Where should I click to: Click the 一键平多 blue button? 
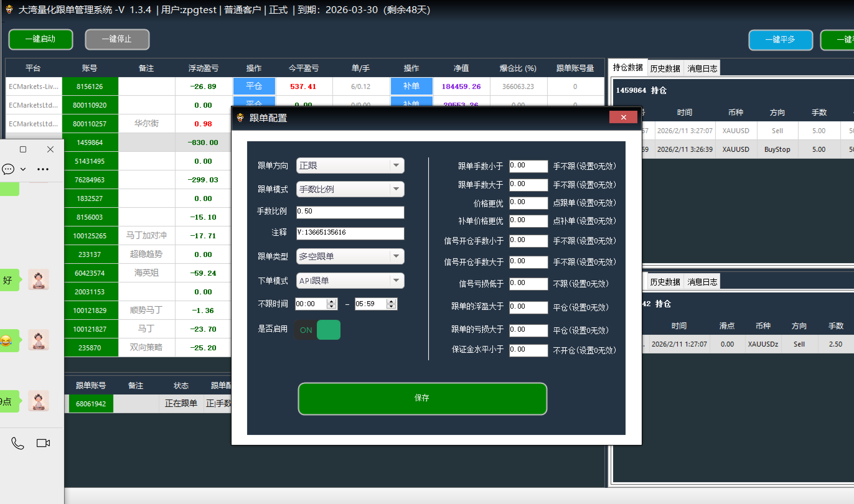tap(780, 40)
